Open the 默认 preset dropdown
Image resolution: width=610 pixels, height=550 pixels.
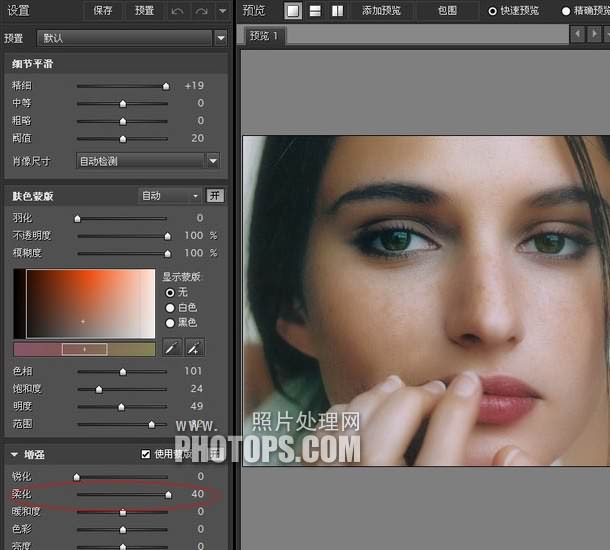pos(131,38)
